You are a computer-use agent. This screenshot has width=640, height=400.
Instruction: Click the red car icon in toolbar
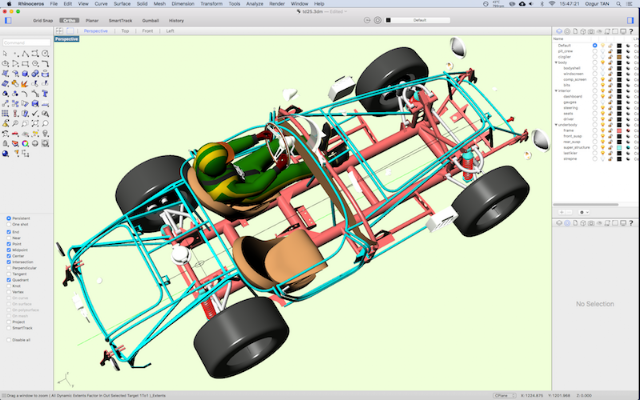pos(15,134)
